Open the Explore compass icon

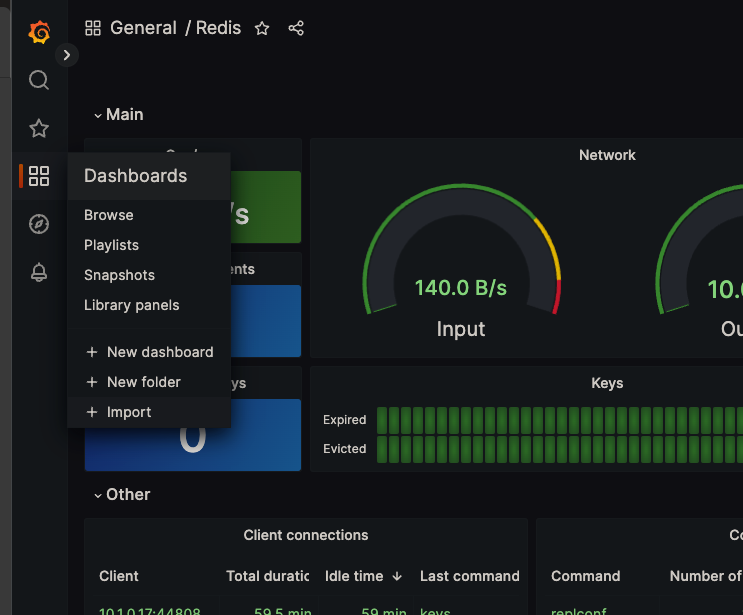[39, 224]
